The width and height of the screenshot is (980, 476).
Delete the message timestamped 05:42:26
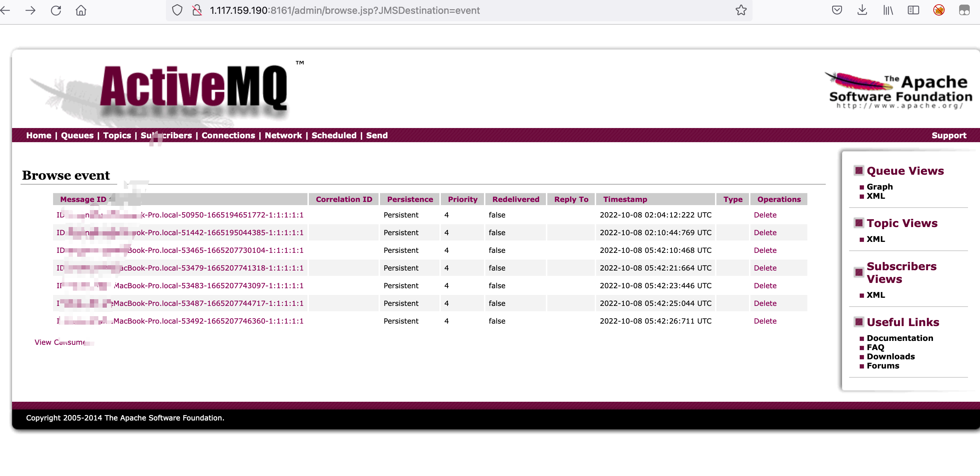click(x=765, y=321)
